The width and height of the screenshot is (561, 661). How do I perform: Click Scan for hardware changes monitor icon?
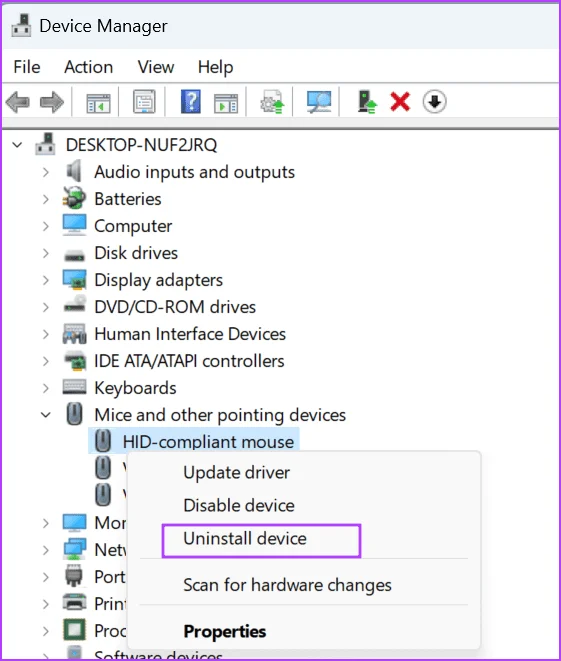point(319,102)
